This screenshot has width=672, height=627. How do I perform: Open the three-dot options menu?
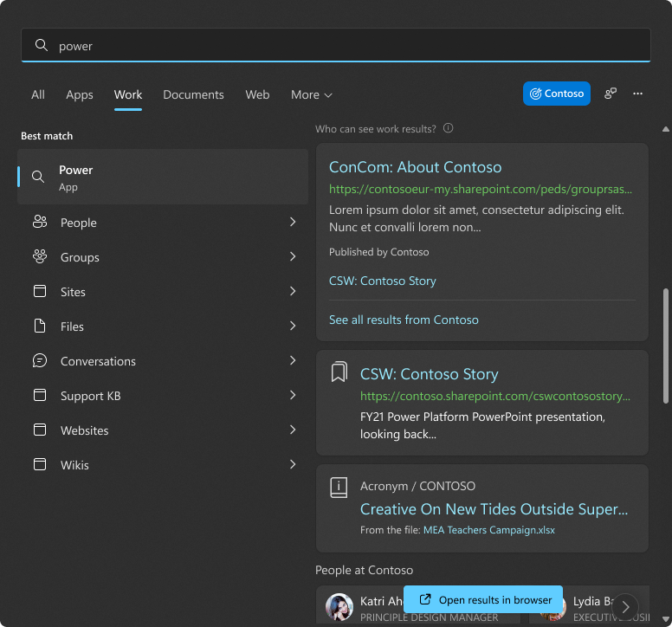click(637, 94)
